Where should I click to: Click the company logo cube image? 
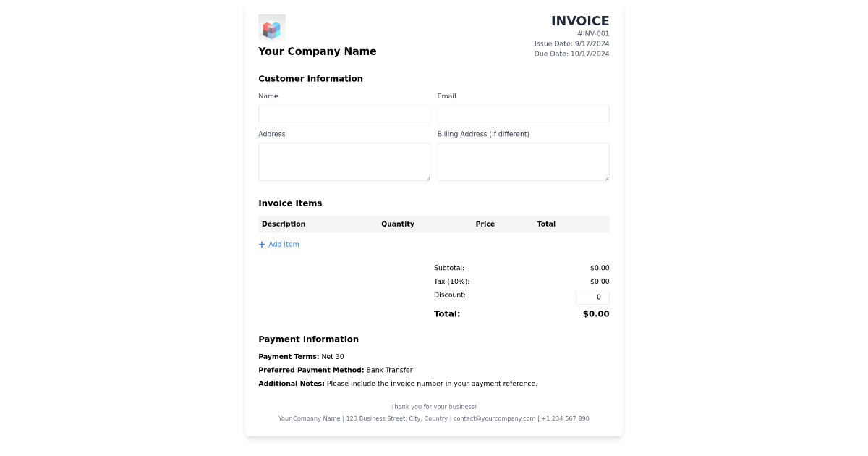point(272,28)
